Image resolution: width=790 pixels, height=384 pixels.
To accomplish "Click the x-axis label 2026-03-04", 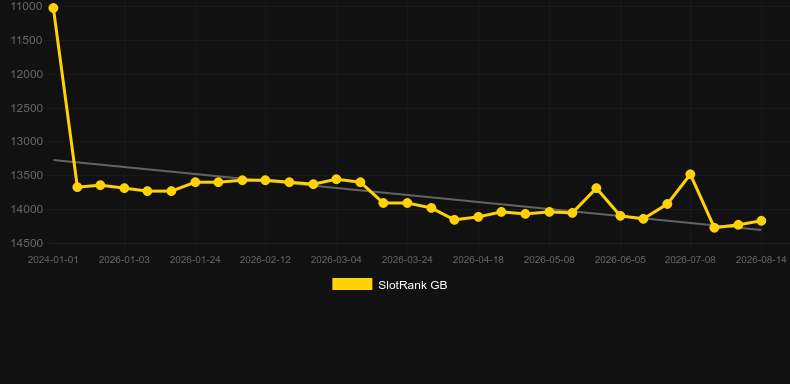I will [x=336, y=260].
